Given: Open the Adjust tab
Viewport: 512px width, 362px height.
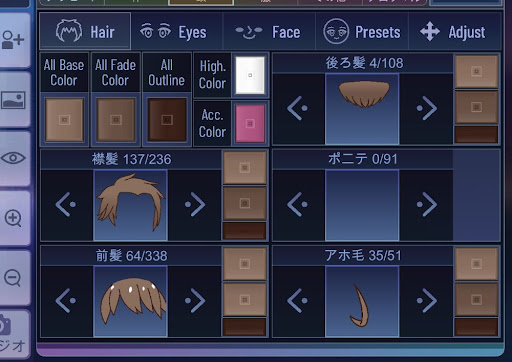Looking at the screenshot, I should 455,32.
